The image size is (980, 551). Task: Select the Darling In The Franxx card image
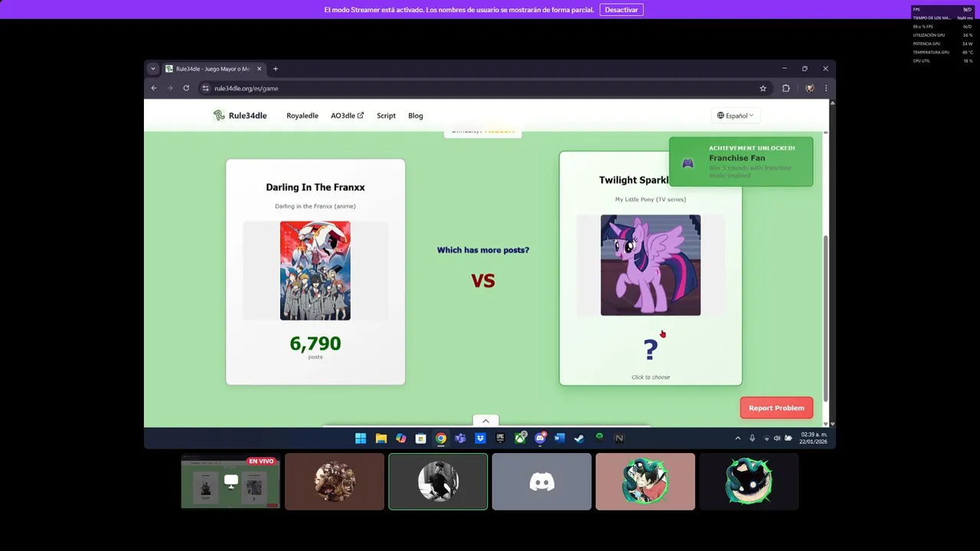[x=315, y=271]
